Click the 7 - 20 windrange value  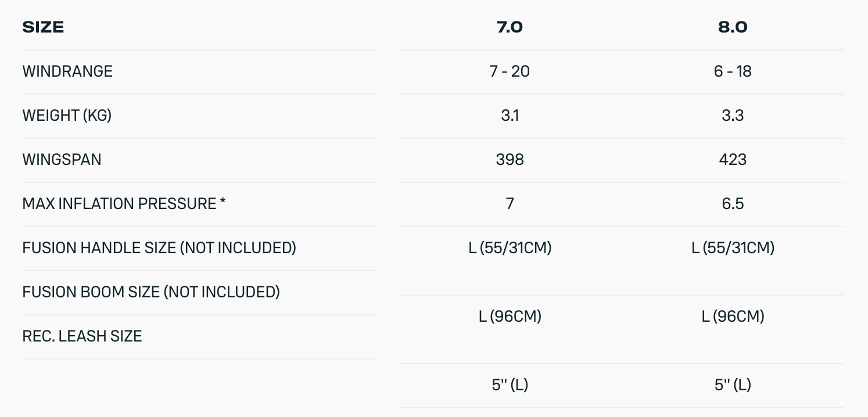[510, 71]
